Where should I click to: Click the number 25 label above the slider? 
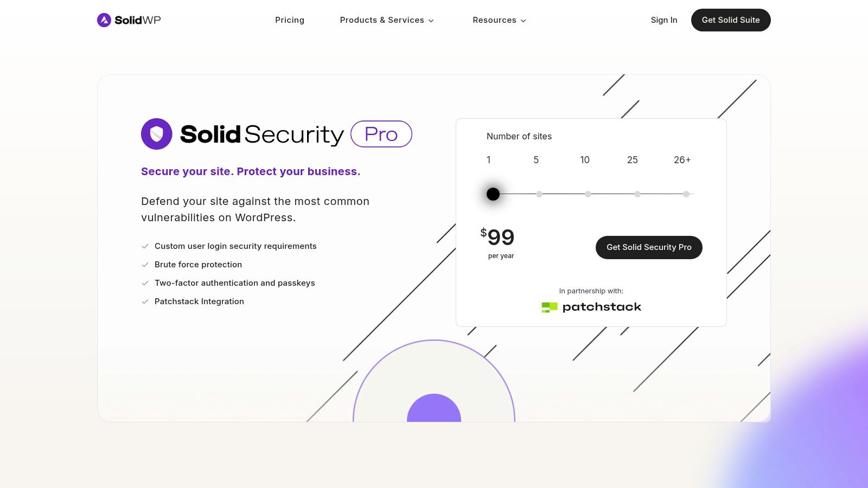633,160
